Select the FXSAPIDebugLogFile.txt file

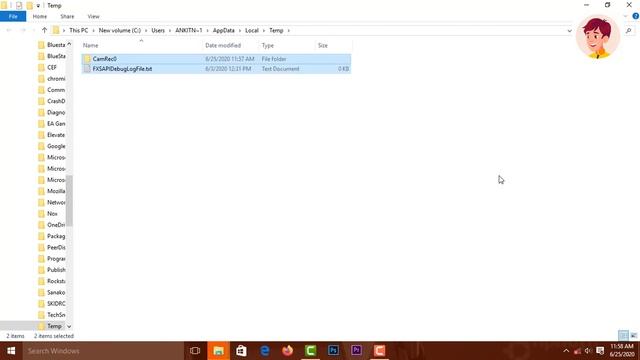coord(216,69)
